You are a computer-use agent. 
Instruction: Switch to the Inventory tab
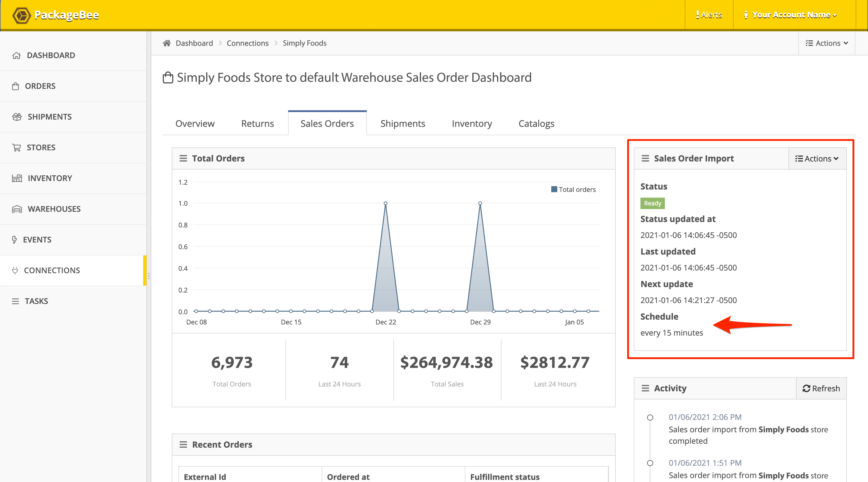[x=472, y=124]
